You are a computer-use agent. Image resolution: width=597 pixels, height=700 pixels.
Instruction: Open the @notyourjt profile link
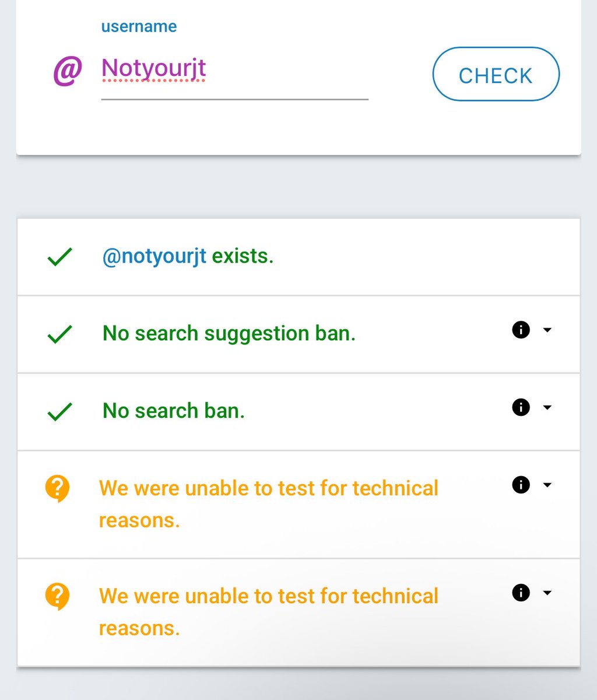(x=154, y=256)
